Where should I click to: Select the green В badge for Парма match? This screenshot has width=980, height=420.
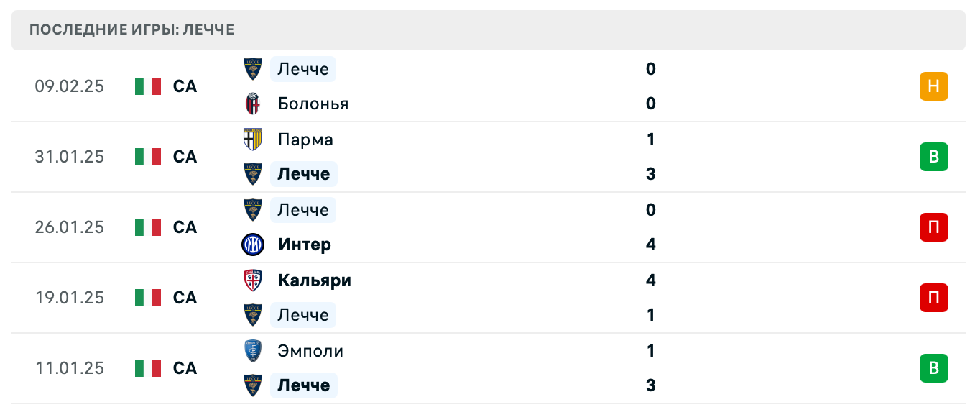(933, 157)
